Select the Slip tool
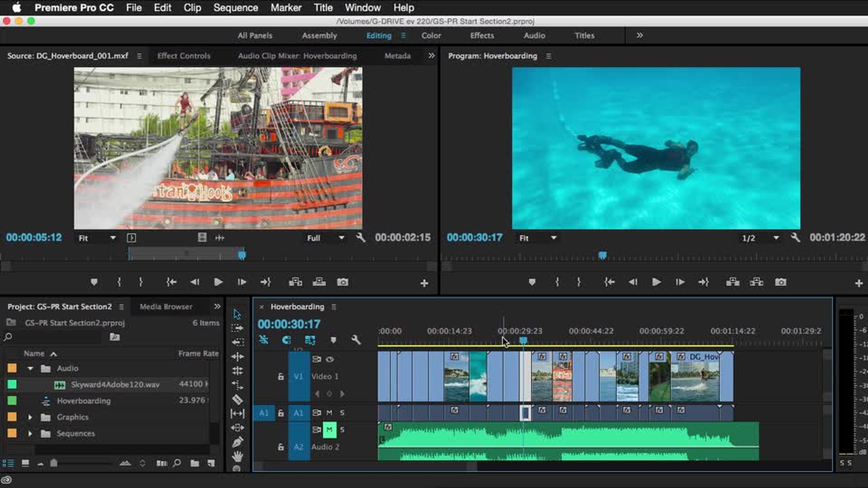This screenshot has height=488, width=868. 237,413
